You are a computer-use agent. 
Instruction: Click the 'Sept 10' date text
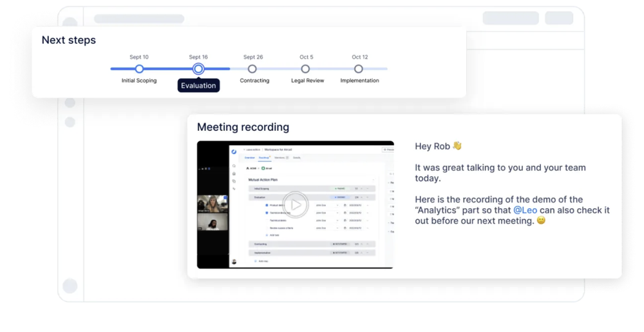tap(139, 57)
